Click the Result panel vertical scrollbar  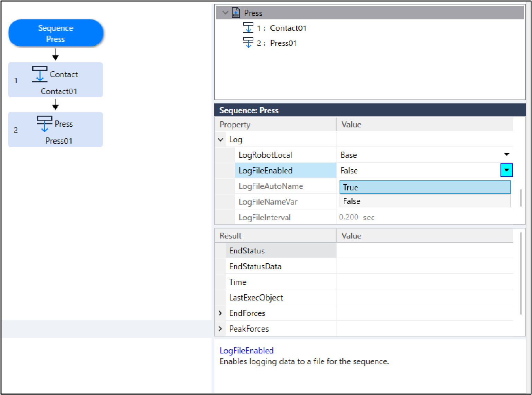pos(521,273)
